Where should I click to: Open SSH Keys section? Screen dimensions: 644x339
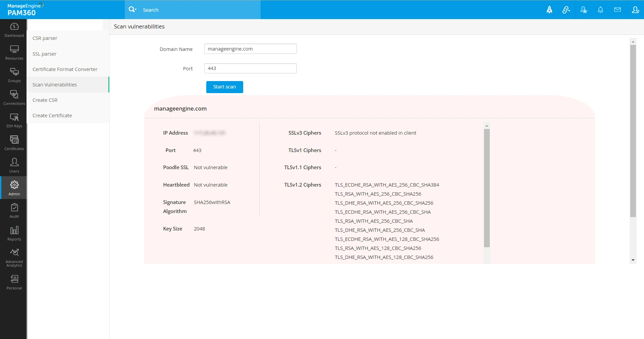[x=14, y=120]
